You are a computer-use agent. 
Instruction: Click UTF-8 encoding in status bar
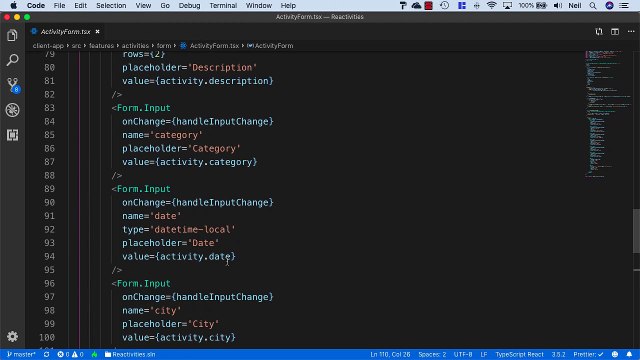pos(463,354)
